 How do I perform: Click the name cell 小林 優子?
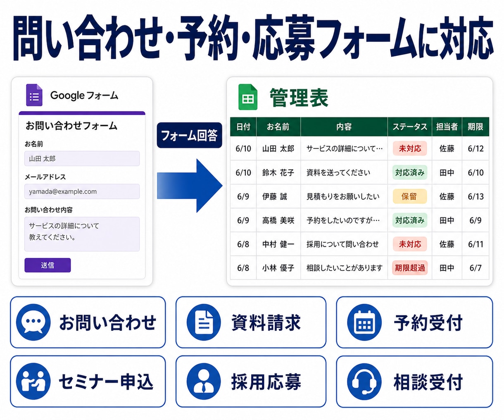278,268
